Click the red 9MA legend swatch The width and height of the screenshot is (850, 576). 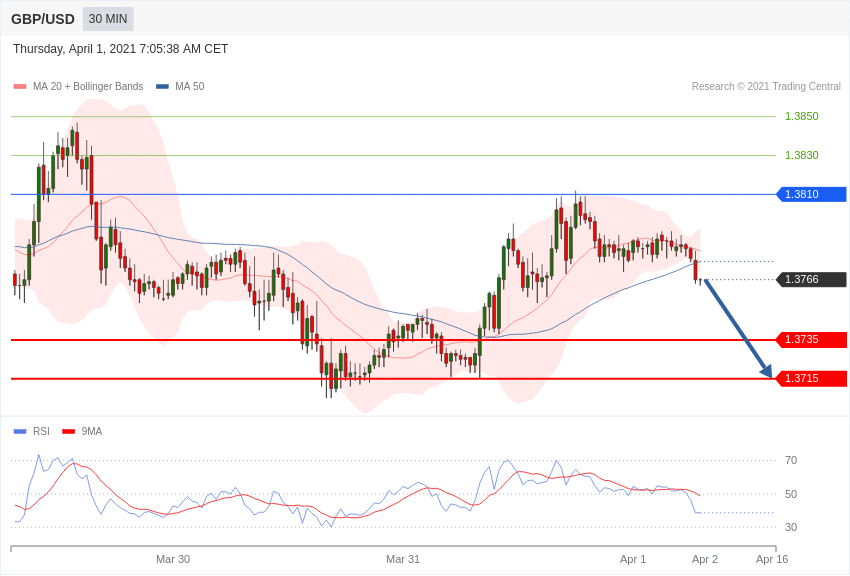pyautogui.click(x=68, y=432)
